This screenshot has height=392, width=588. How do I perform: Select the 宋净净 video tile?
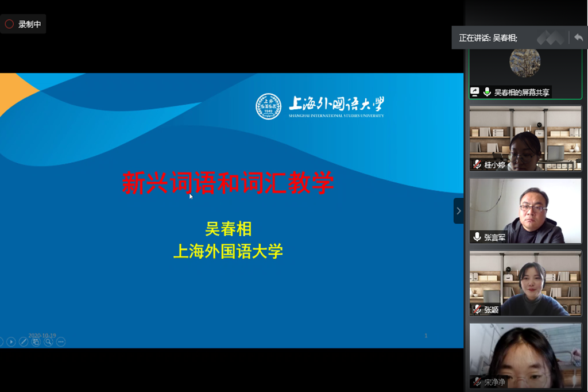pos(525,355)
